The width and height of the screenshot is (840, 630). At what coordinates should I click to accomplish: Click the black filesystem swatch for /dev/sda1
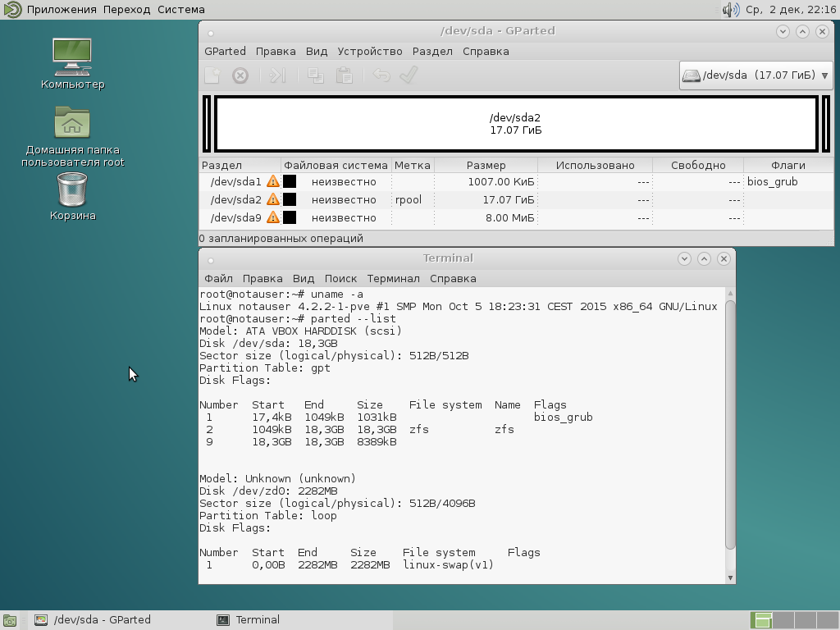(290, 182)
